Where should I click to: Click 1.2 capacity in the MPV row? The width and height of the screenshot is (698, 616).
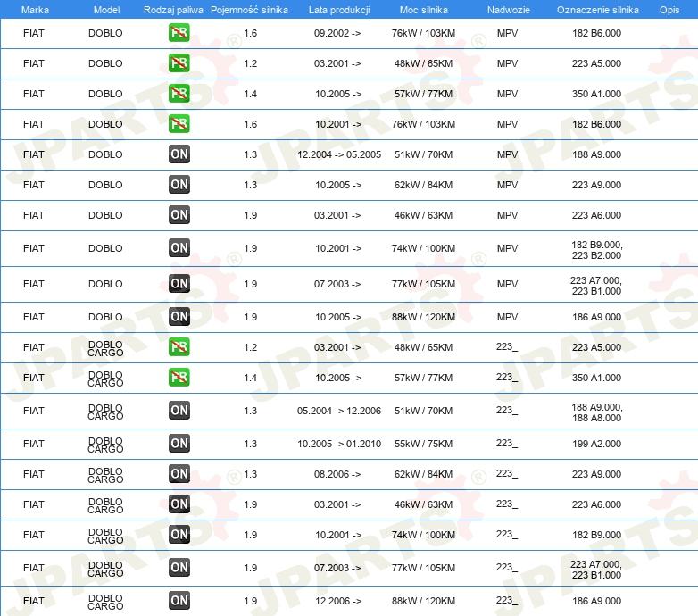pos(251,63)
